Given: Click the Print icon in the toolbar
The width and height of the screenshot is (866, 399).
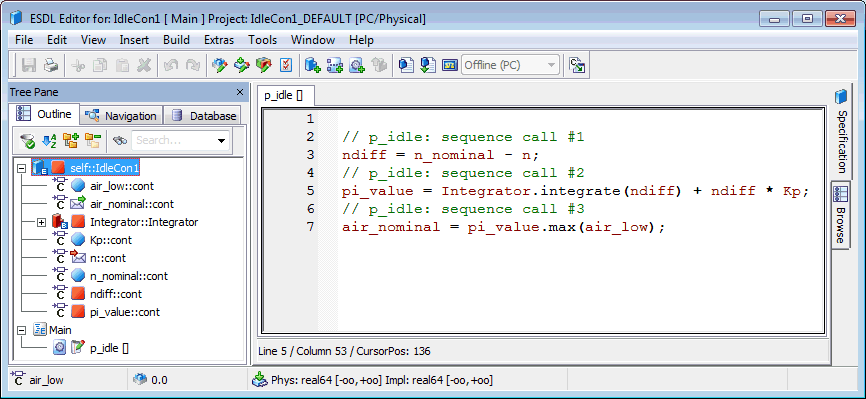Looking at the screenshot, I should (51, 65).
